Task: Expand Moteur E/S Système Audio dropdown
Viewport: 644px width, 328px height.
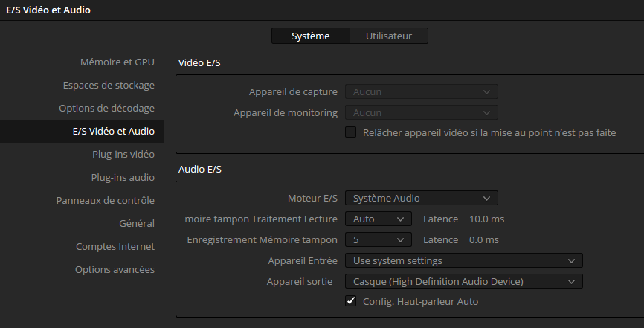Action: [x=421, y=198]
